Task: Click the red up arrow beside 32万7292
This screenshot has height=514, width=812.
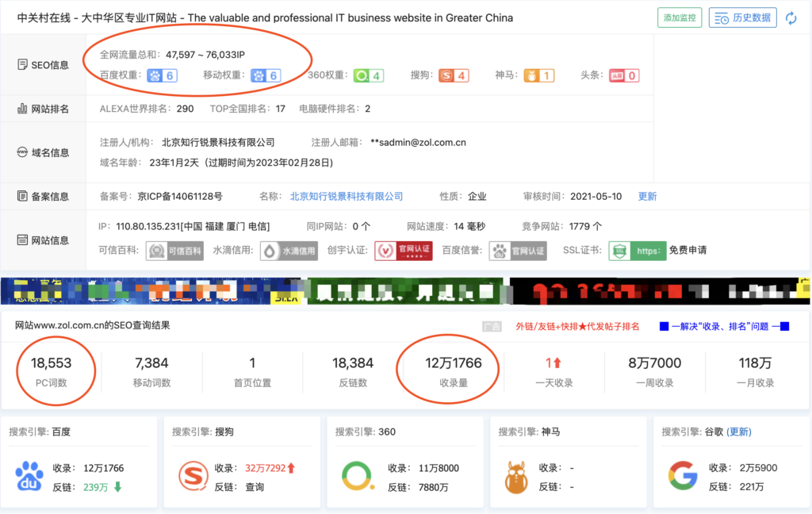Action: (x=292, y=468)
